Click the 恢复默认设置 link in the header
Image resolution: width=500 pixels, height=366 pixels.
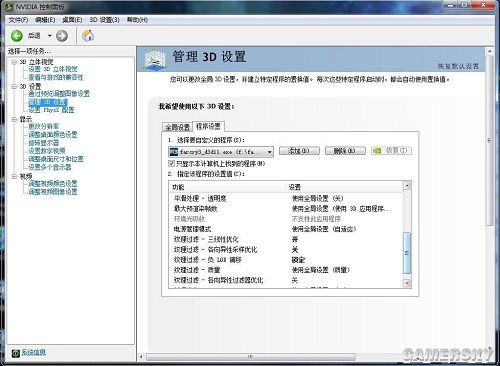pyautogui.click(x=458, y=66)
